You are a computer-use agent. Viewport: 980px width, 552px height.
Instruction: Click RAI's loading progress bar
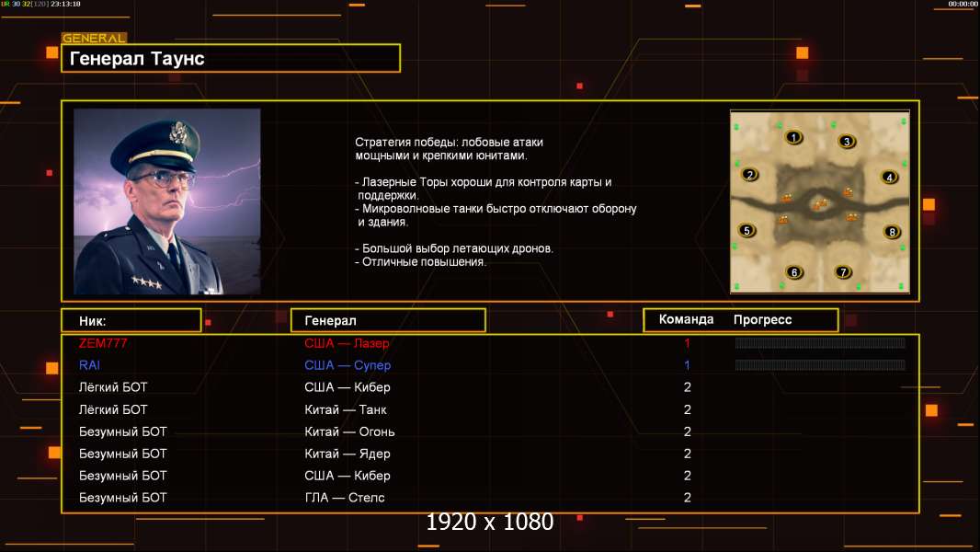click(820, 364)
